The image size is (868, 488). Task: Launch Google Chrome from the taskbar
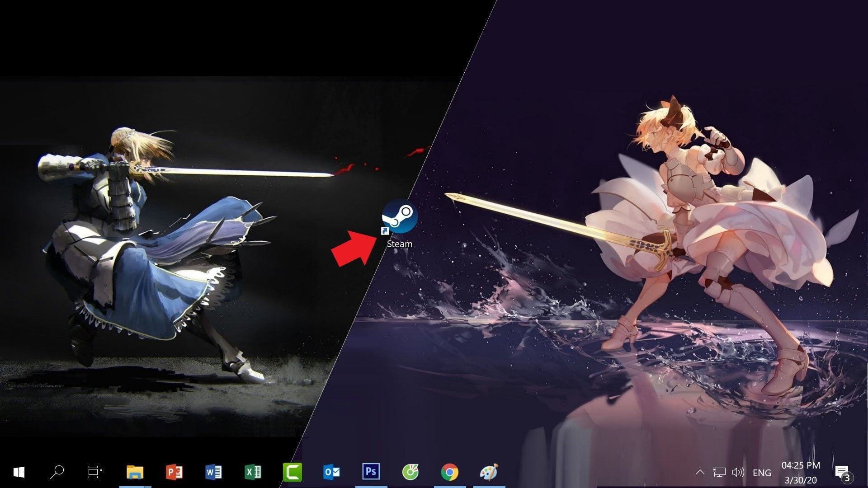coord(449,473)
